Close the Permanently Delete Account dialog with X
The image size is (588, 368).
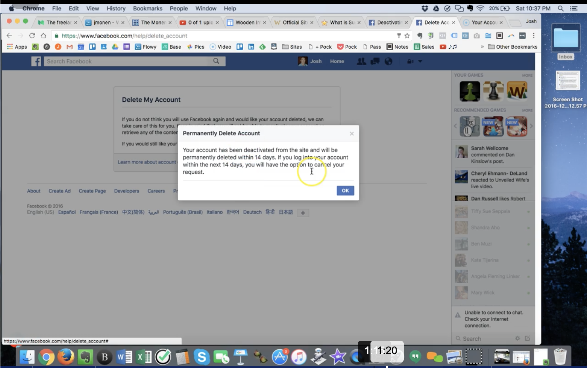(x=351, y=134)
